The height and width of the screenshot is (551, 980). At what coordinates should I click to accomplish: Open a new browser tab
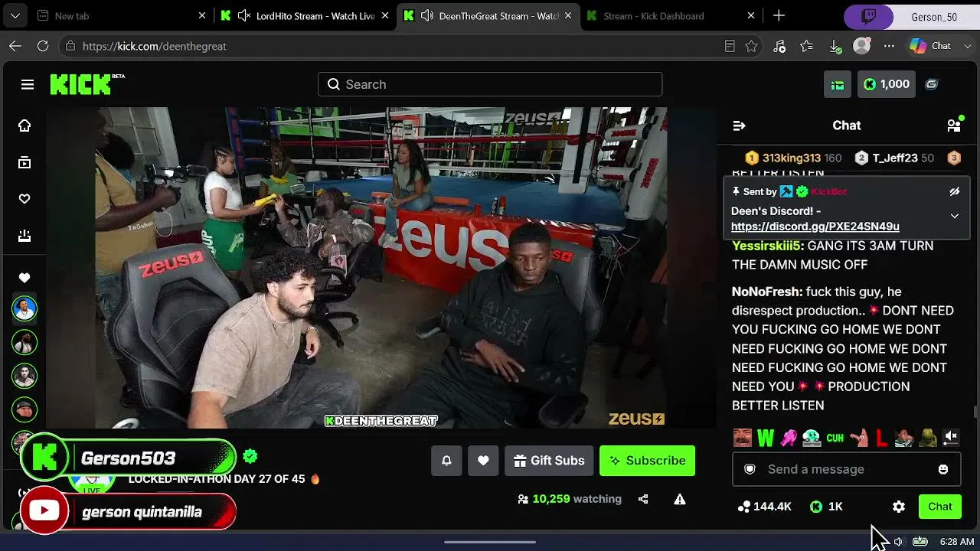click(779, 15)
